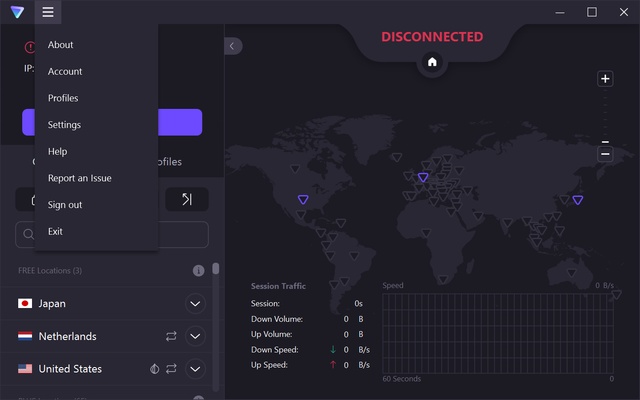Click the Iceland server map marker

(397, 157)
